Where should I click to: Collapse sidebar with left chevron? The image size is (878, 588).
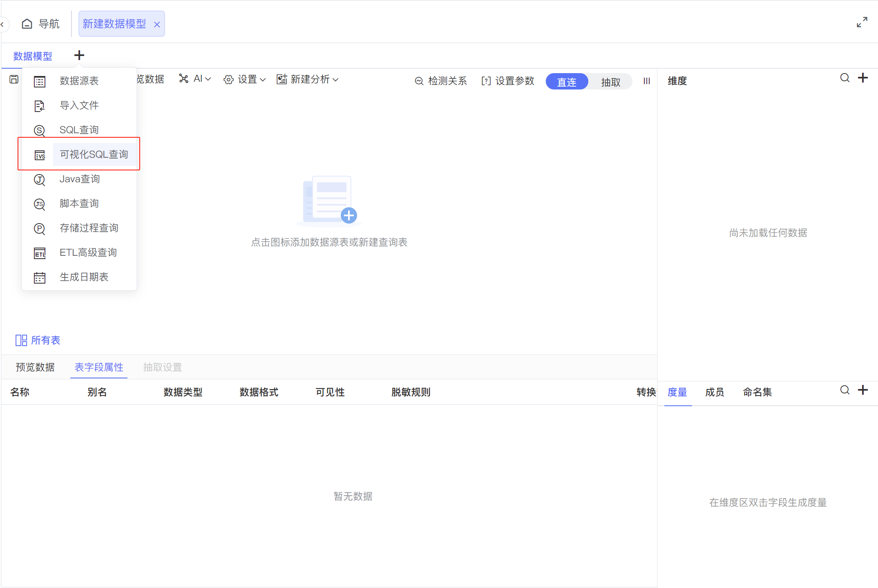click(x=2, y=25)
